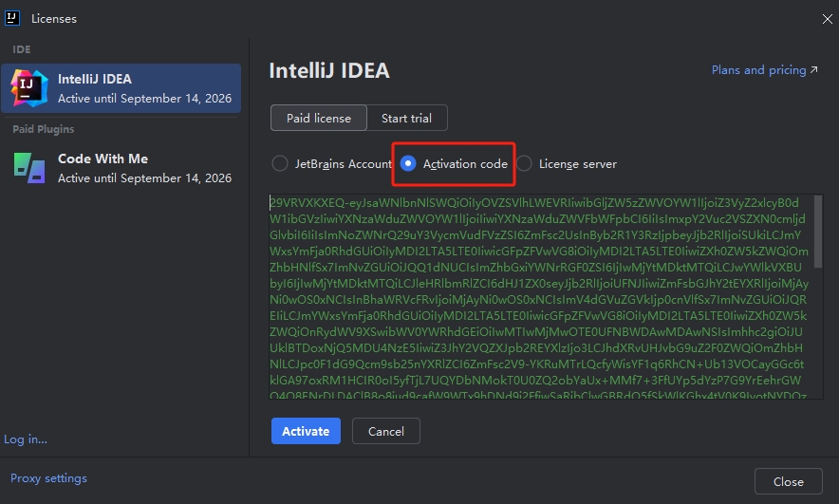The width and height of the screenshot is (839, 504).
Task: Click the IntelliJ logo in title bar
Action: click(x=13, y=18)
